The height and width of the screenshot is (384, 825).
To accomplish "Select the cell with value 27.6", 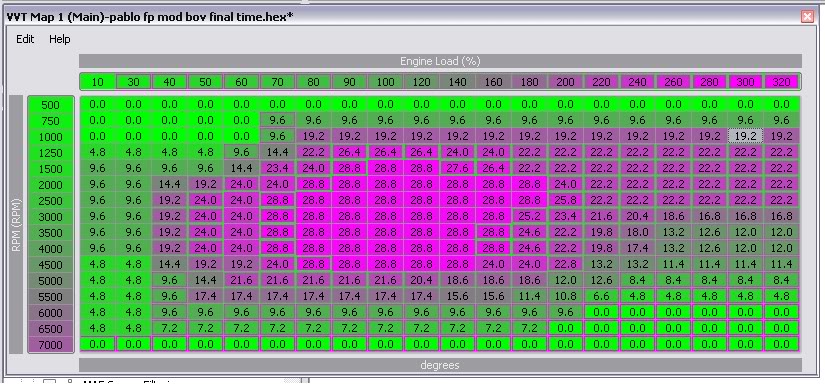I will click(x=458, y=168).
